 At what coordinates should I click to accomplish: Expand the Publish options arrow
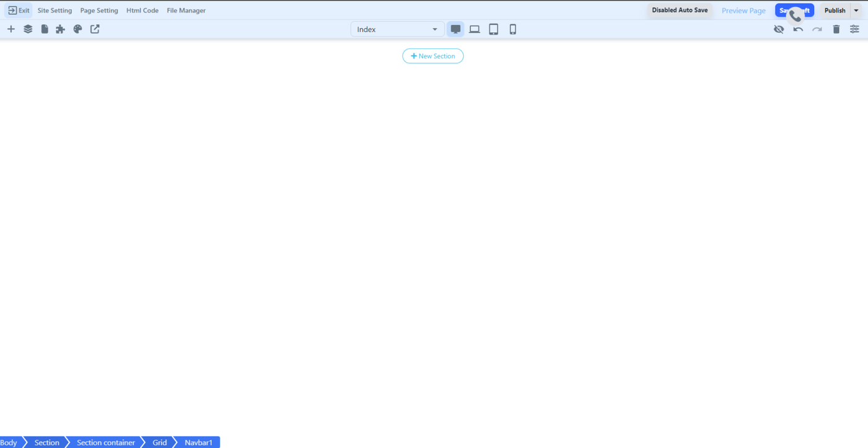click(856, 11)
